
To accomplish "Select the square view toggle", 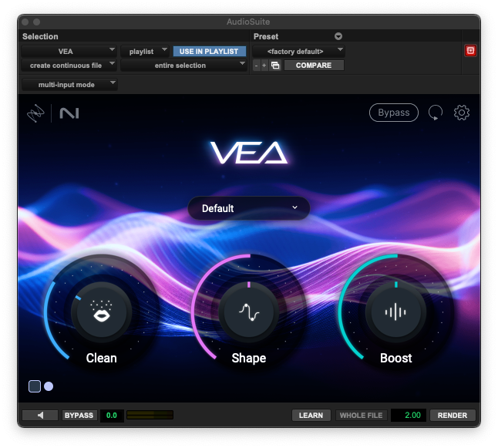I will coord(35,386).
